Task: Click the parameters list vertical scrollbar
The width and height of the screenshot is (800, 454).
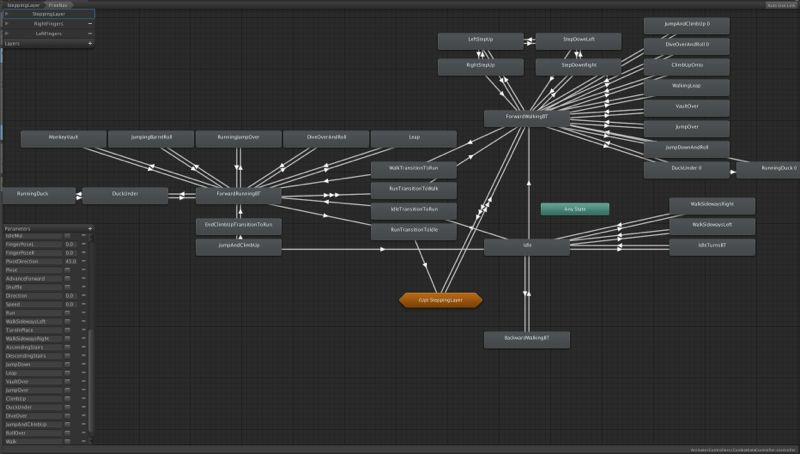Action: 93,380
